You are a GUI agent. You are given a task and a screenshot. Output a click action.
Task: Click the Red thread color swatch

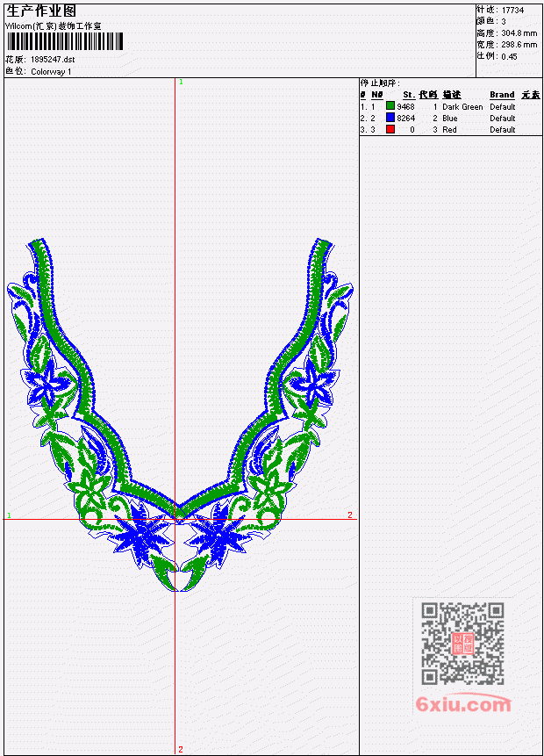(390, 129)
